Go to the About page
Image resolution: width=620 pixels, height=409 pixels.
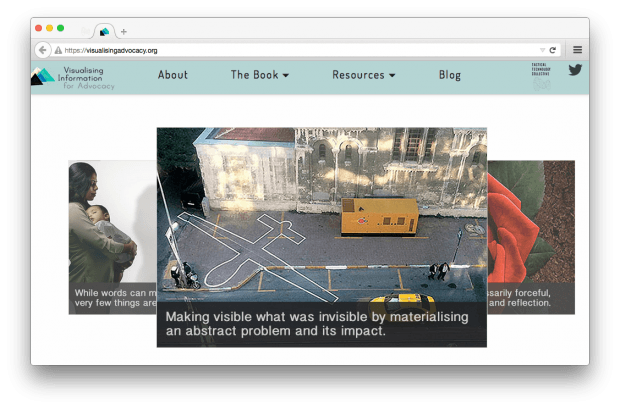173,75
